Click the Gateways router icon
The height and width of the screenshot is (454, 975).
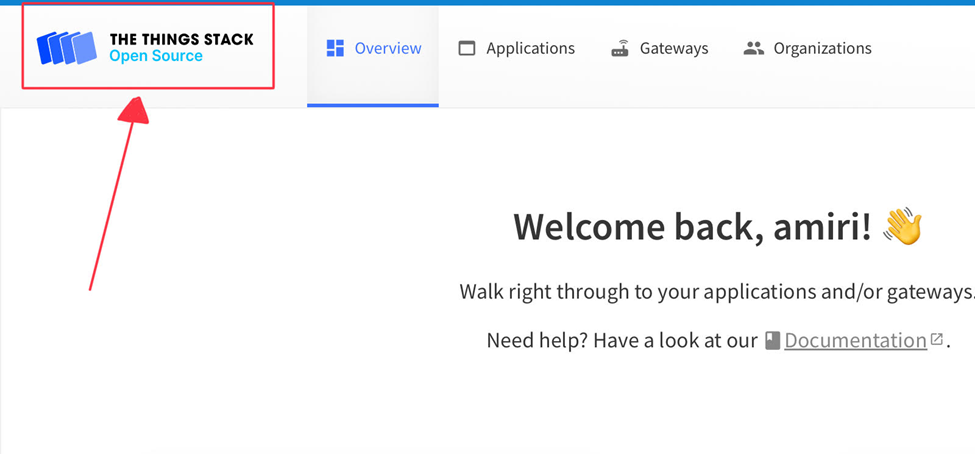620,48
